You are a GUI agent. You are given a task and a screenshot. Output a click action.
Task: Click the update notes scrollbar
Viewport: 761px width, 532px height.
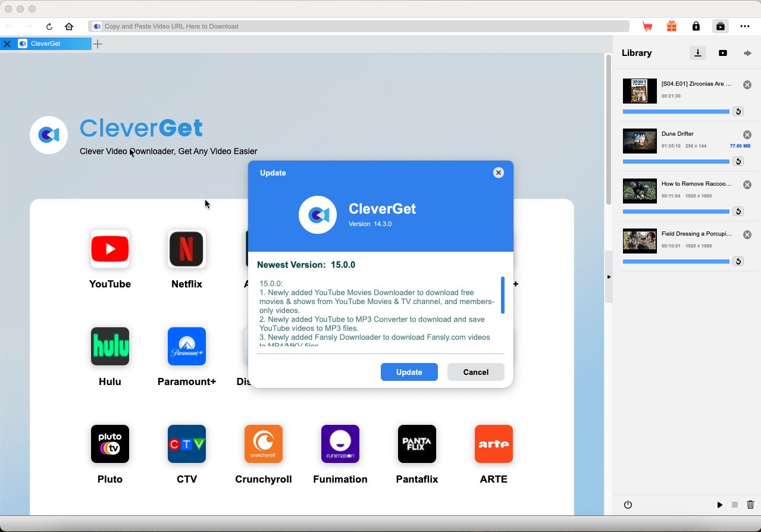coord(503,295)
